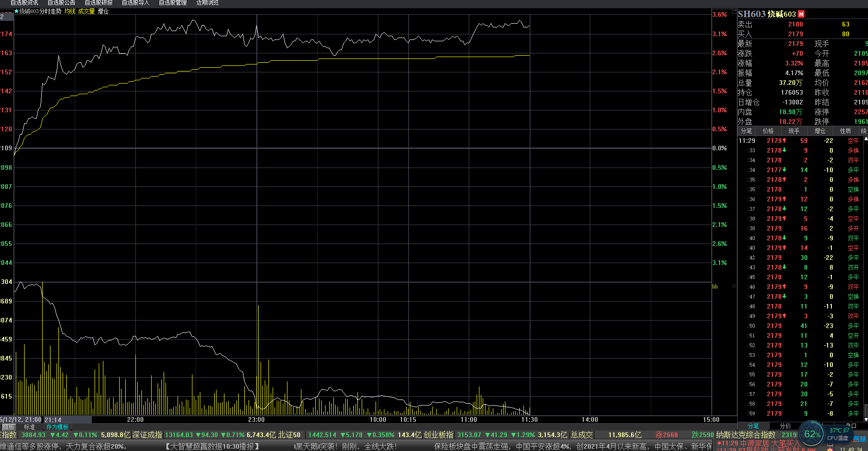This screenshot has height=451, width=868.
Task: Click the SH603 烧碱603 title
Action: (x=766, y=14)
